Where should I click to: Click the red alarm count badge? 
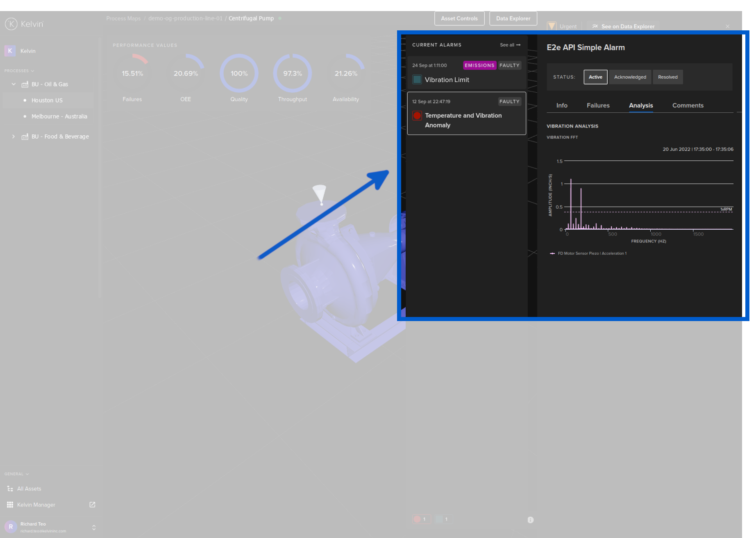(422, 519)
